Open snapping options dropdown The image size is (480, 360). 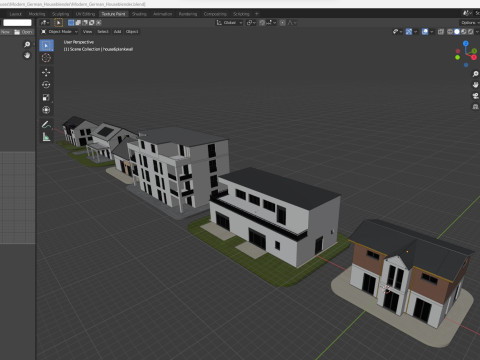tap(271, 23)
